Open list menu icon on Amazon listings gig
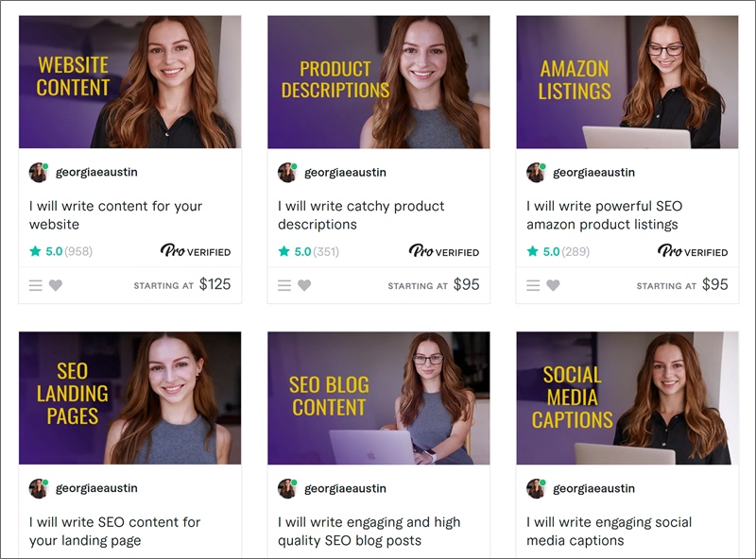This screenshot has height=559, width=756. 533,285
